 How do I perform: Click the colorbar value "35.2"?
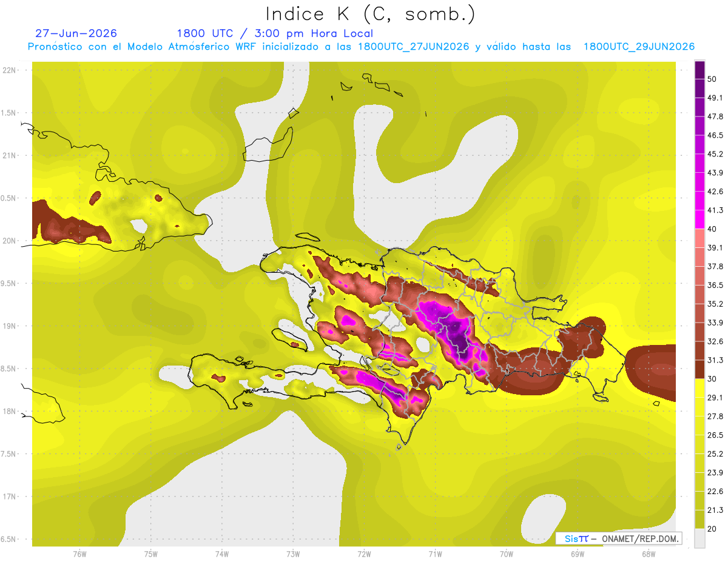716,304
